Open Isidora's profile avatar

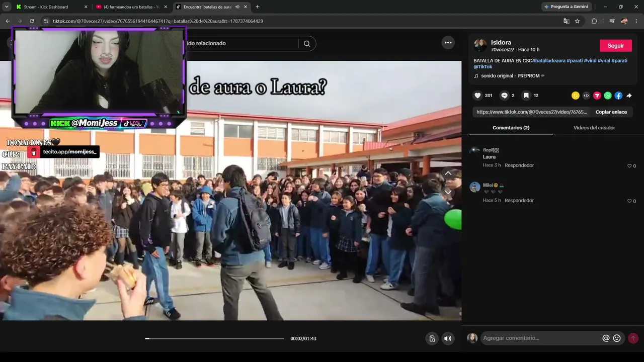[480, 46]
